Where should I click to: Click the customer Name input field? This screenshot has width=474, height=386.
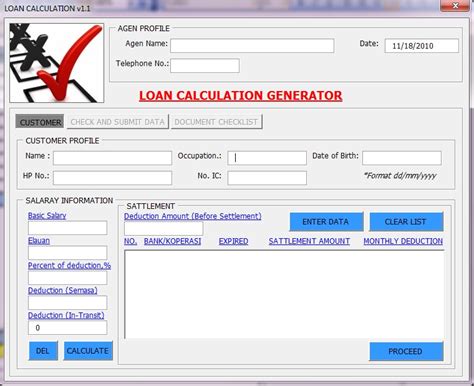[x=112, y=158]
